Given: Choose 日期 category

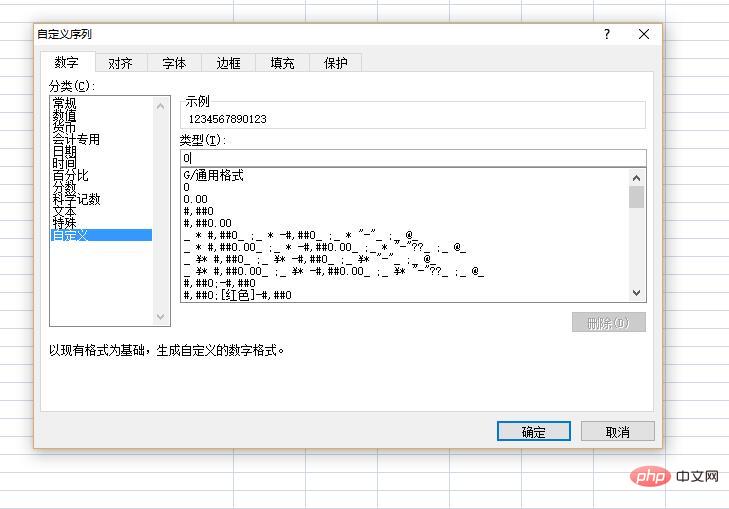Looking at the screenshot, I should point(101,151).
